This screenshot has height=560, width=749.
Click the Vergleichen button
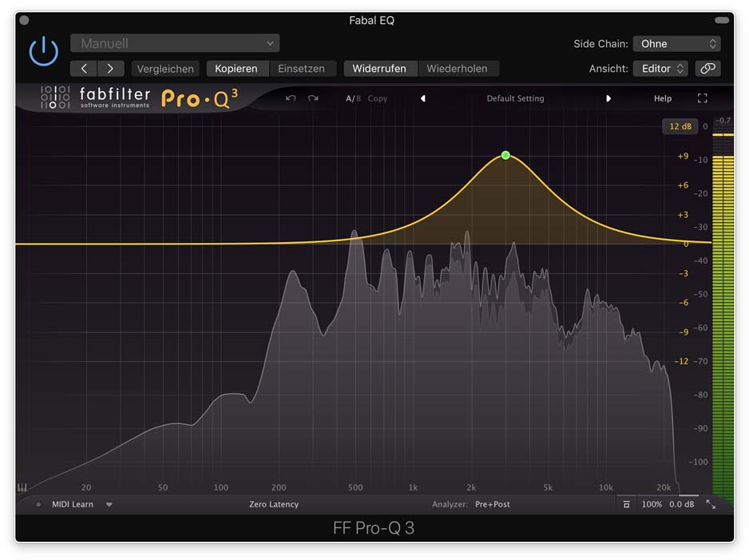(165, 69)
